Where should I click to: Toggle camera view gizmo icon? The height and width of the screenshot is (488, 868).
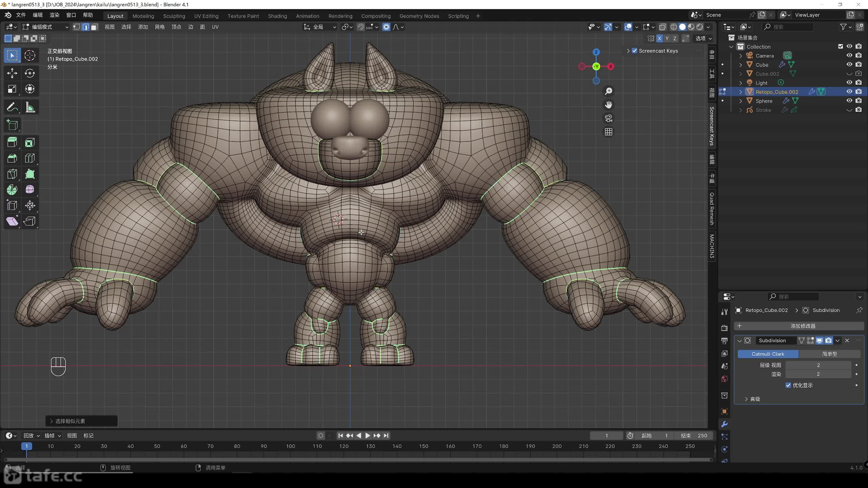click(x=609, y=118)
